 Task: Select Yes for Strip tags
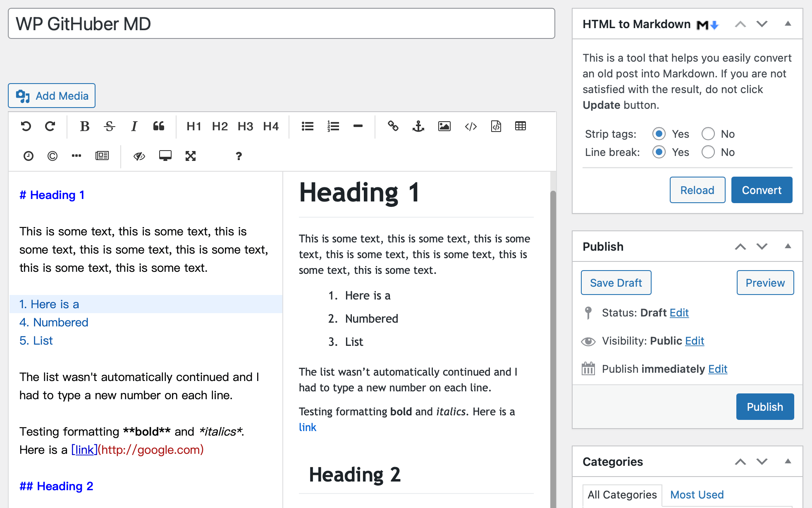click(659, 134)
